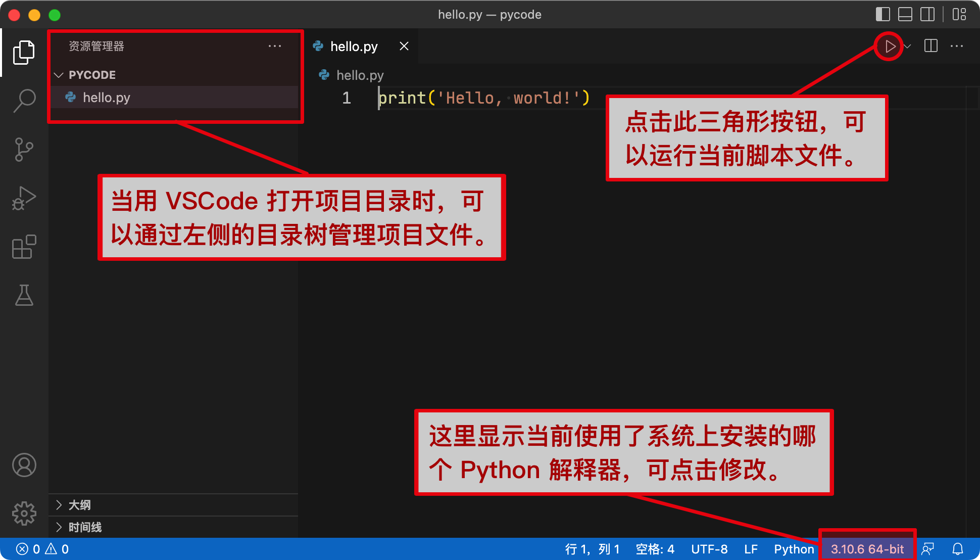This screenshot has width=980, height=560.
Task: Click the notifications bell in status bar
Action: coord(957,549)
